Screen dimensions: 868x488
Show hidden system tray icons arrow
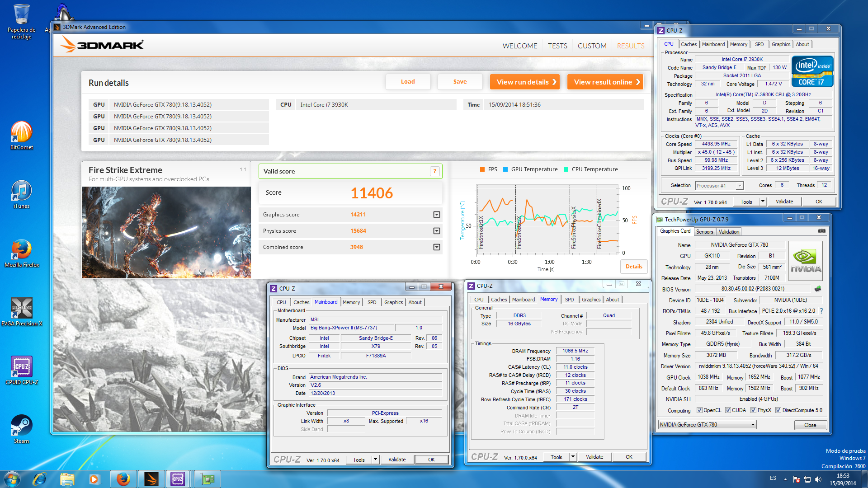click(x=785, y=479)
